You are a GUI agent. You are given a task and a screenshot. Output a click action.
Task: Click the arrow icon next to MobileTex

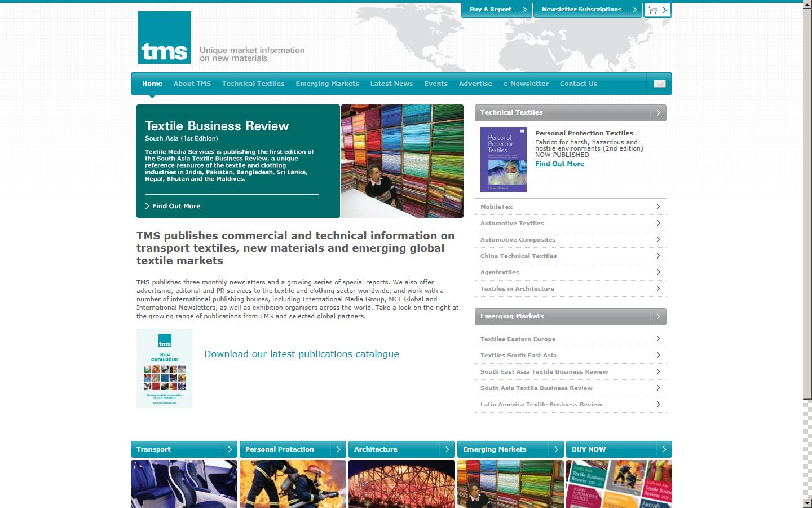(657, 207)
